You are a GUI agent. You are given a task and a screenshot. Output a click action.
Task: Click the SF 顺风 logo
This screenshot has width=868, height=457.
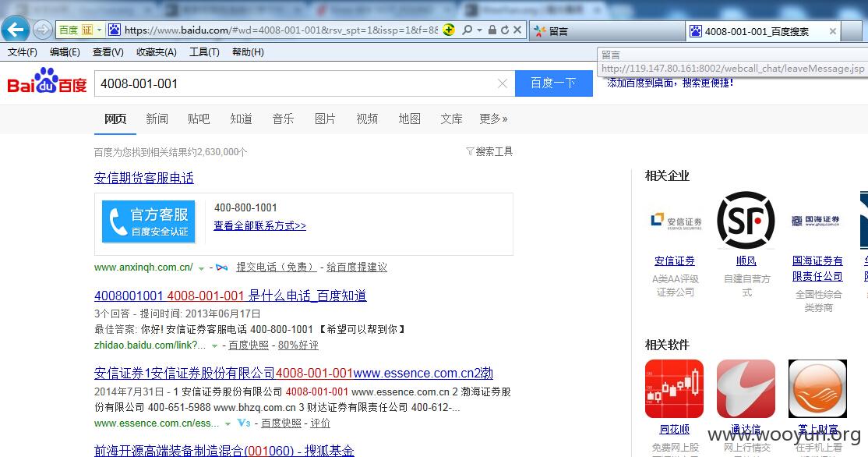point(746,220)
